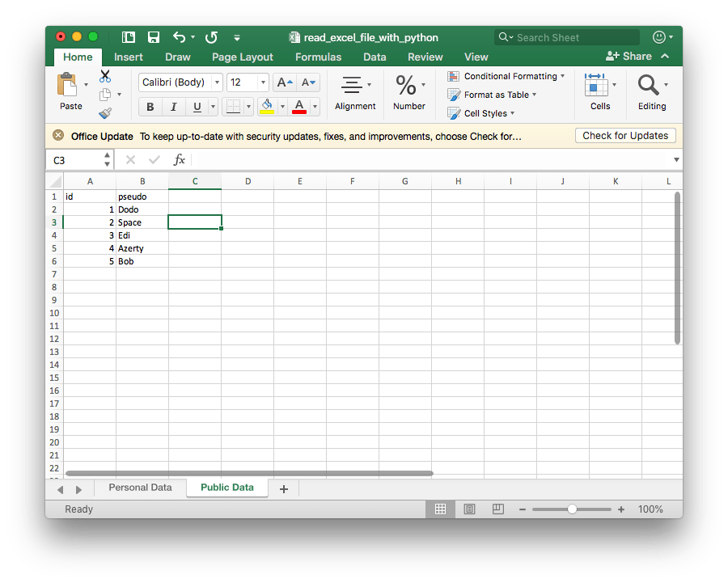Image resolution: width=728 pixels, height=583 pixels.
Task: Expand the fill color dropdown arrow
Action: pyautogui.click(x=282, y=107)
